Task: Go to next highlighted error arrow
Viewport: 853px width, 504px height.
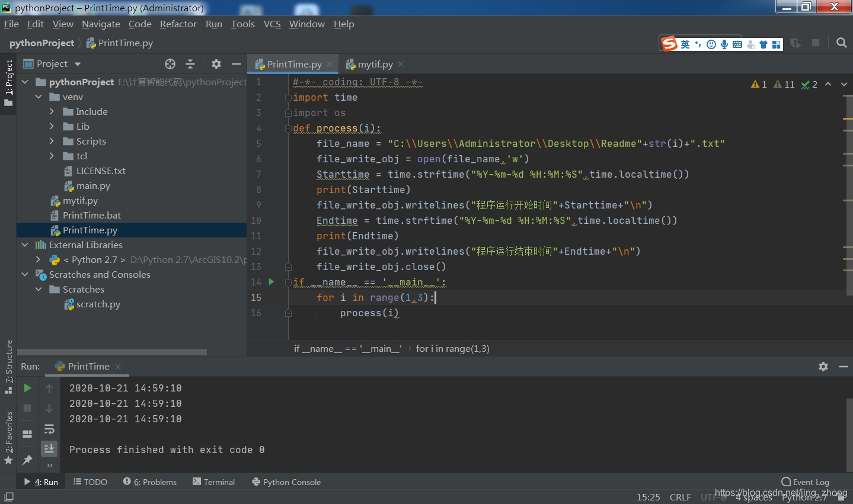Action: point(844,84)
